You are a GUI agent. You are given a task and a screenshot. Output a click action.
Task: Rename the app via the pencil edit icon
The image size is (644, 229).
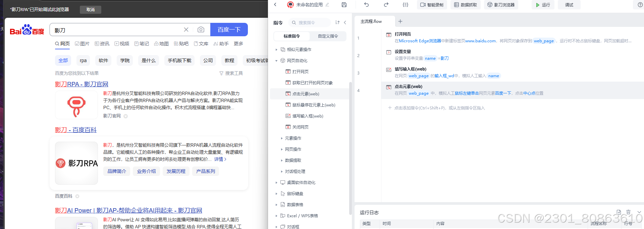[327, 5]
